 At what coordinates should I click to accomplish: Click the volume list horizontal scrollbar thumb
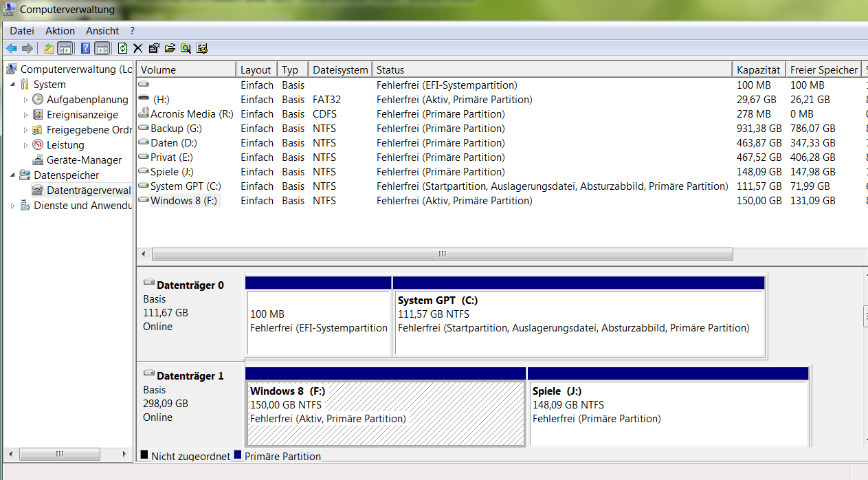tap(442, 254)
